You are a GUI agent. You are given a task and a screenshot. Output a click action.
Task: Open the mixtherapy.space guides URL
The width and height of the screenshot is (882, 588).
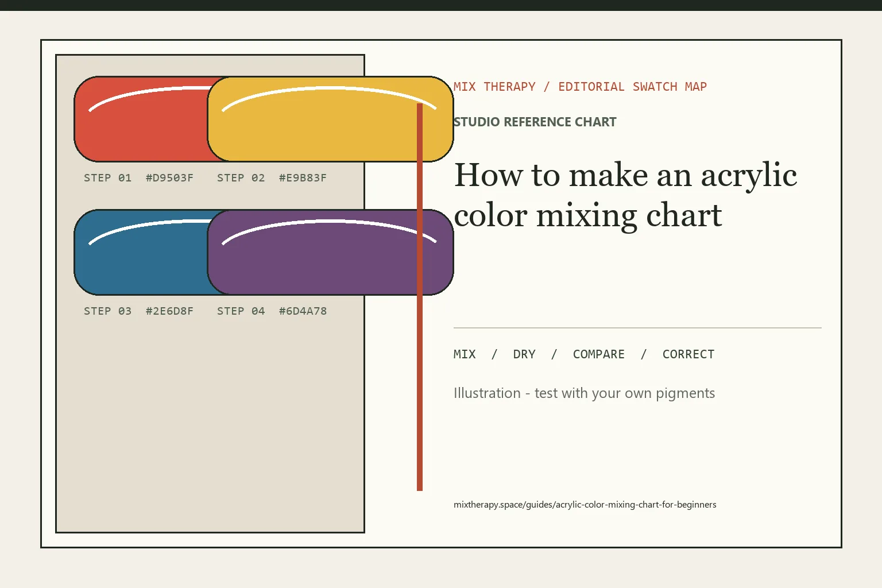(x=585, y=505)
